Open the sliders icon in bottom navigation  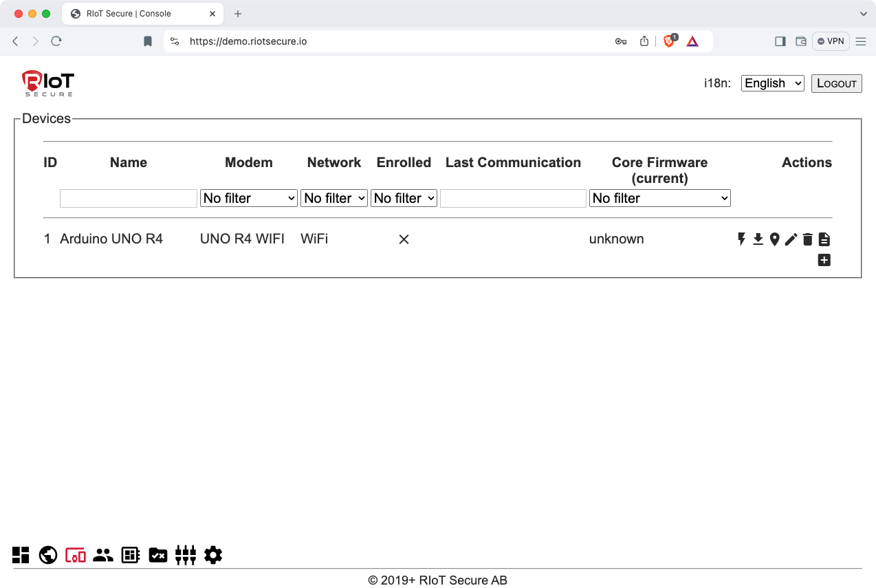(186, 555)
